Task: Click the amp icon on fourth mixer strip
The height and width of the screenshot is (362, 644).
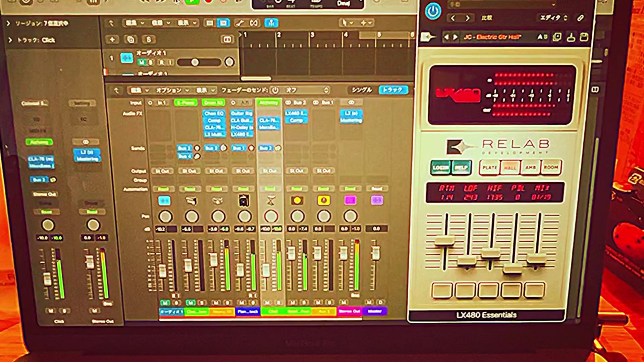Action: 244,200
